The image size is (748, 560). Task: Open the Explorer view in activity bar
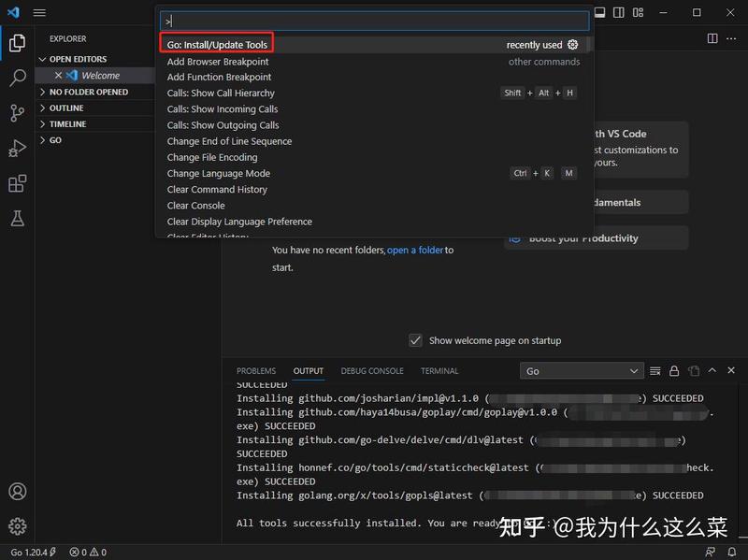(17, 43)
